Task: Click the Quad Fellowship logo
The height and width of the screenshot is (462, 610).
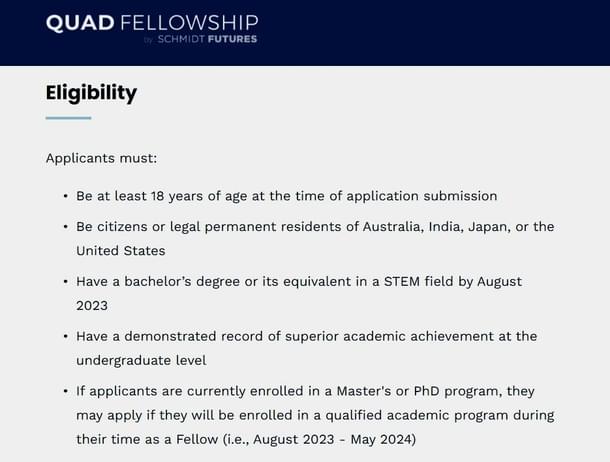Action: [x=151, y=23]
